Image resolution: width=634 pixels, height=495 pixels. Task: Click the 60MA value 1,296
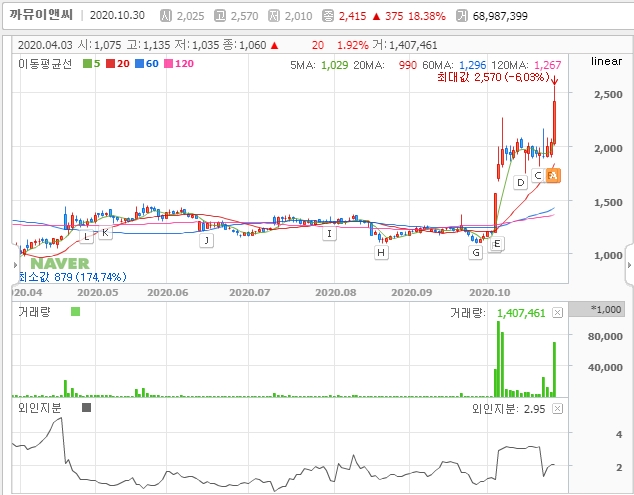pos(472,65)
